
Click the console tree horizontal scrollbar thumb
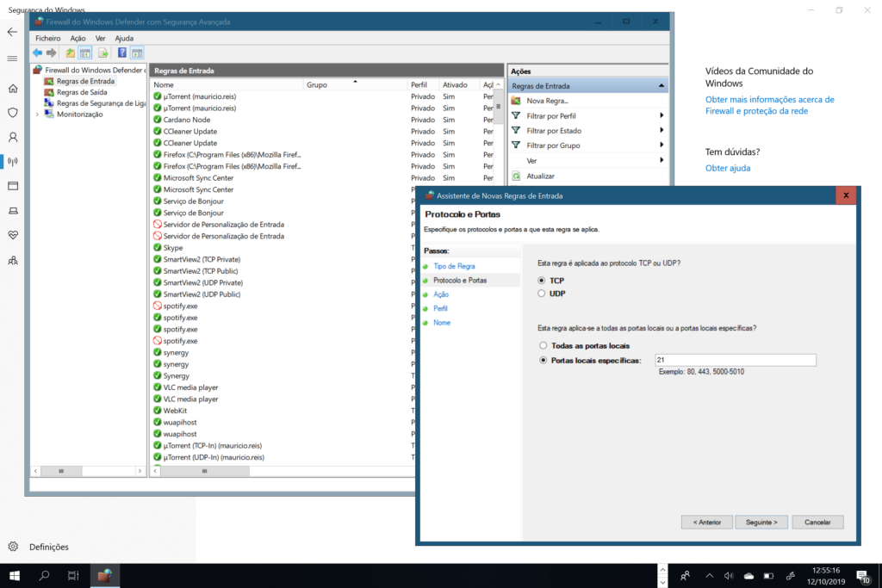tap(61, 471)
